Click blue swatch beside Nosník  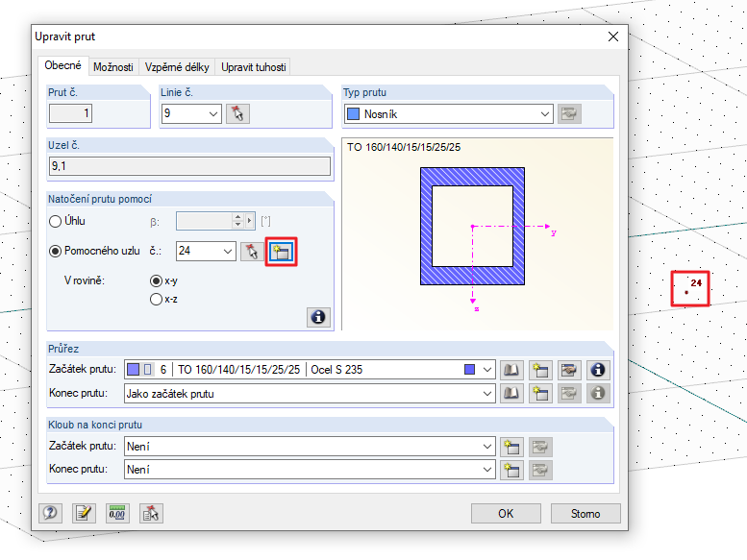coord(353,114)
